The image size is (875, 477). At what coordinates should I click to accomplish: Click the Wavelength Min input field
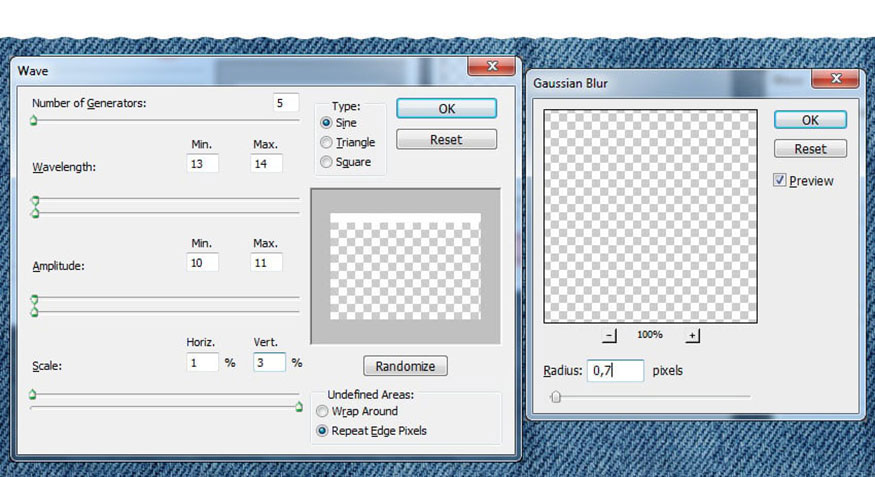click(202, 163)
